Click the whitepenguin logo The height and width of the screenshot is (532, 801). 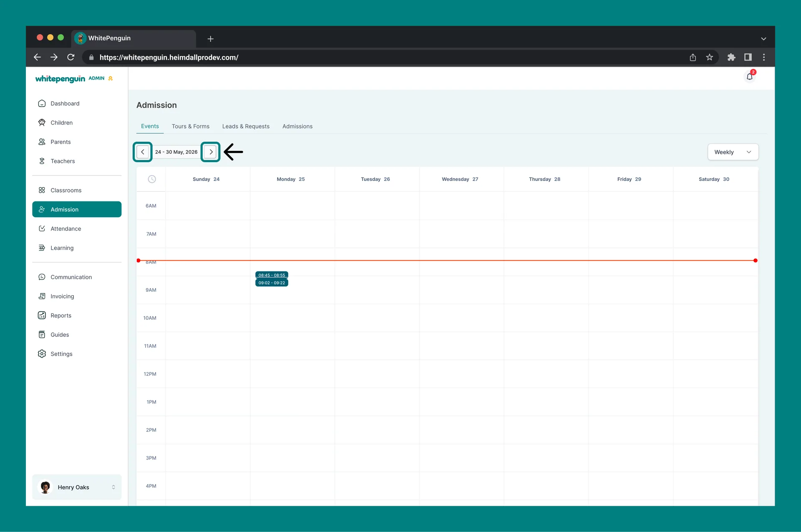coord(60,79)
